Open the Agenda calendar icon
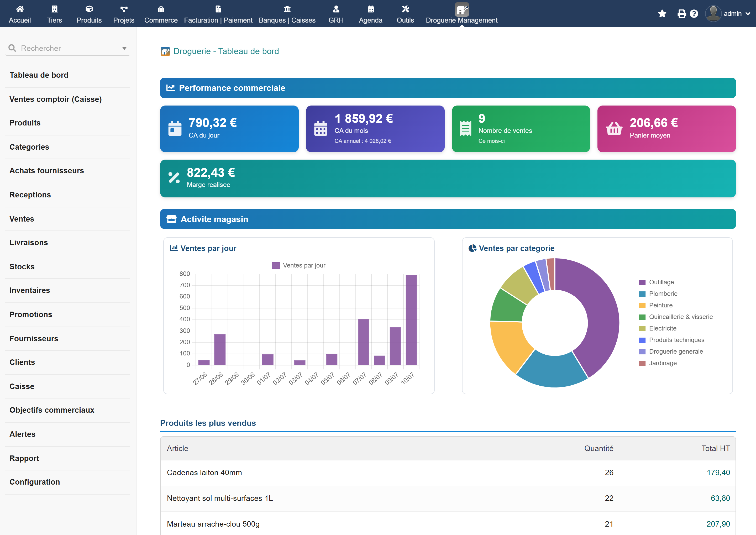This screenshot has height=535, width=756. (x=371, y=9)
